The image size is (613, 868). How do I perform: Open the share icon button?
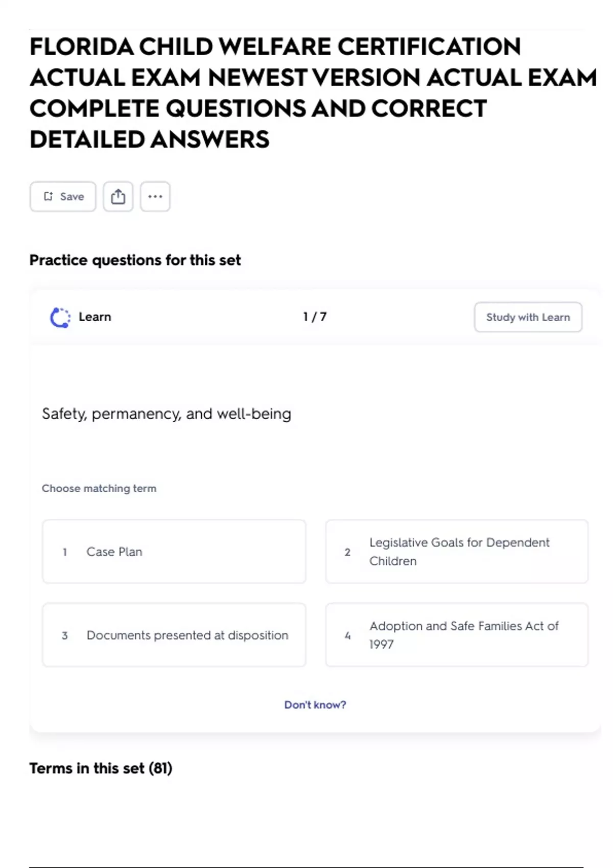pyautogui.click(x=118, y=197)
